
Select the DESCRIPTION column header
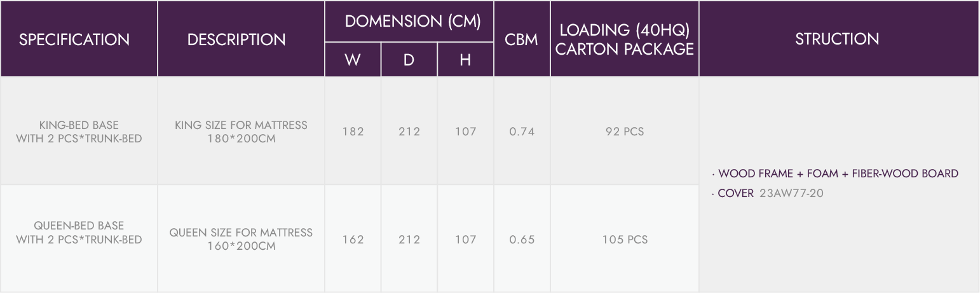(236, 39)
